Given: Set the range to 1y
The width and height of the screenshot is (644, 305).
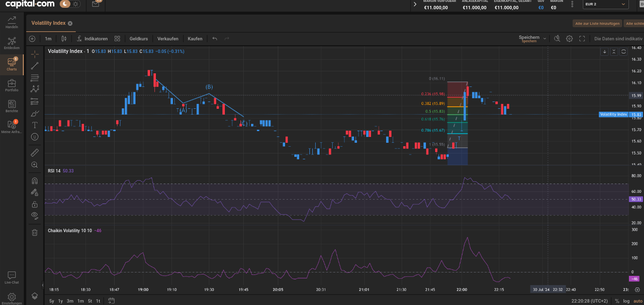Looking at the screenshot, I should click(x=61, y=301).
